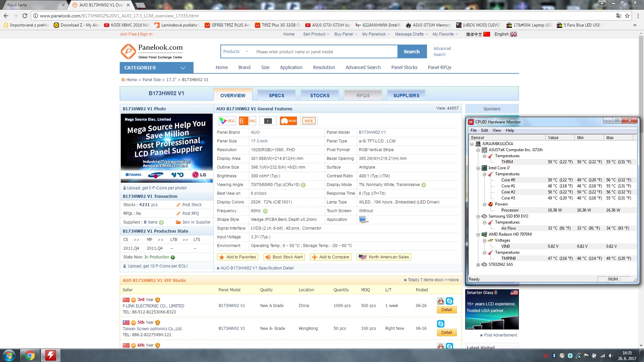Go back using the browser back arrow

(x=6, y=16)
